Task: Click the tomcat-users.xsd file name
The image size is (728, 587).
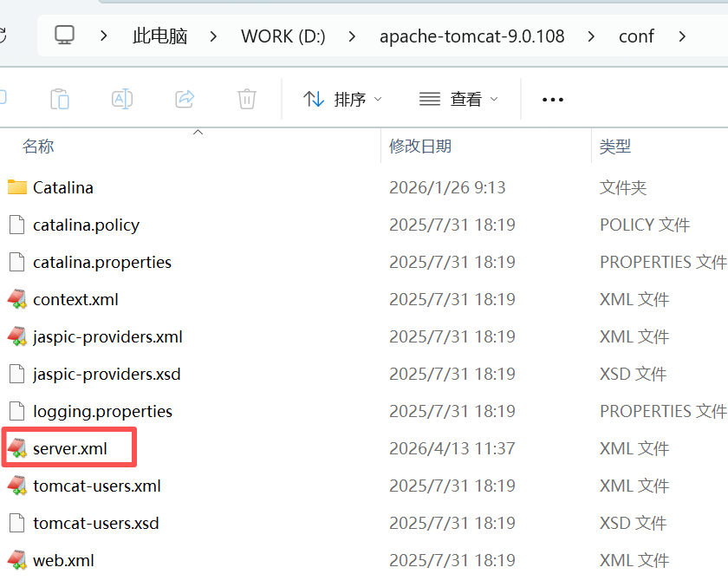Action: (96, 524)
